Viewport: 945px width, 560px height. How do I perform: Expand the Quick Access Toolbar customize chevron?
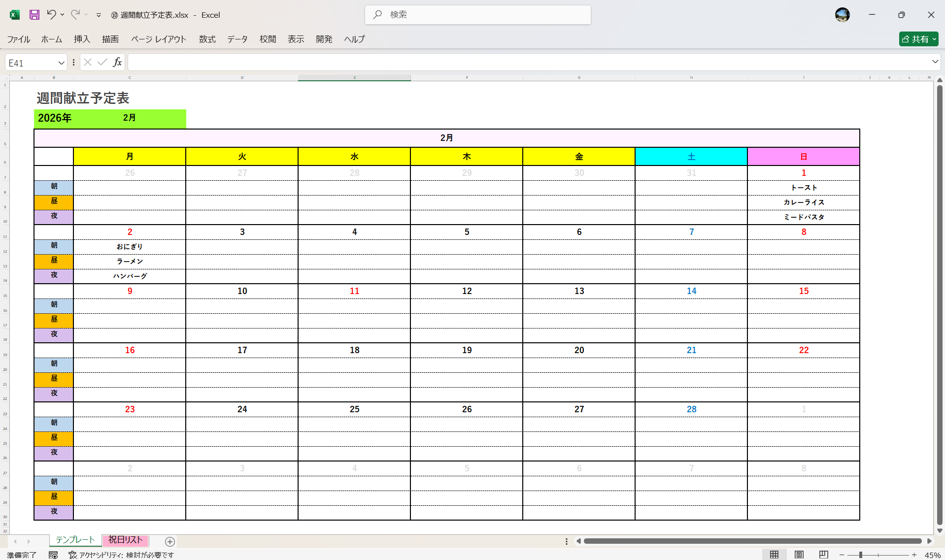99,15
